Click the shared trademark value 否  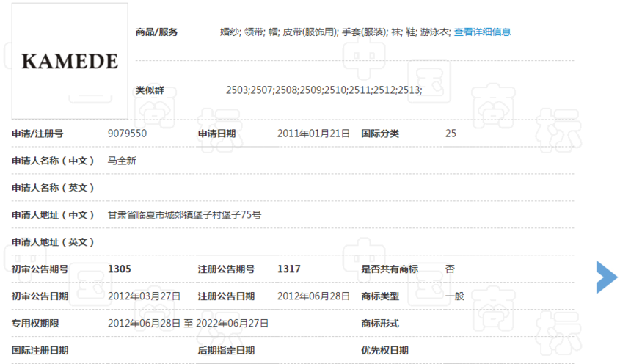tap(450, 269)
